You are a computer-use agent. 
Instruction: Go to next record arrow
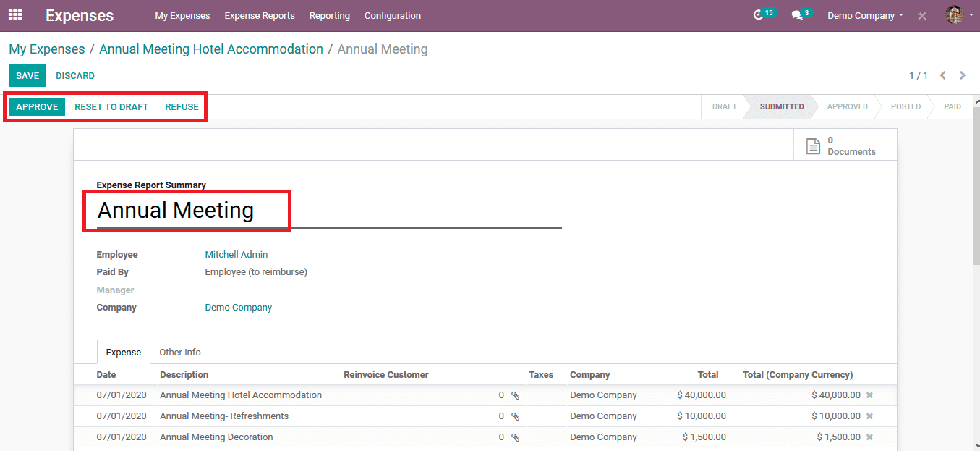[963, 75]
